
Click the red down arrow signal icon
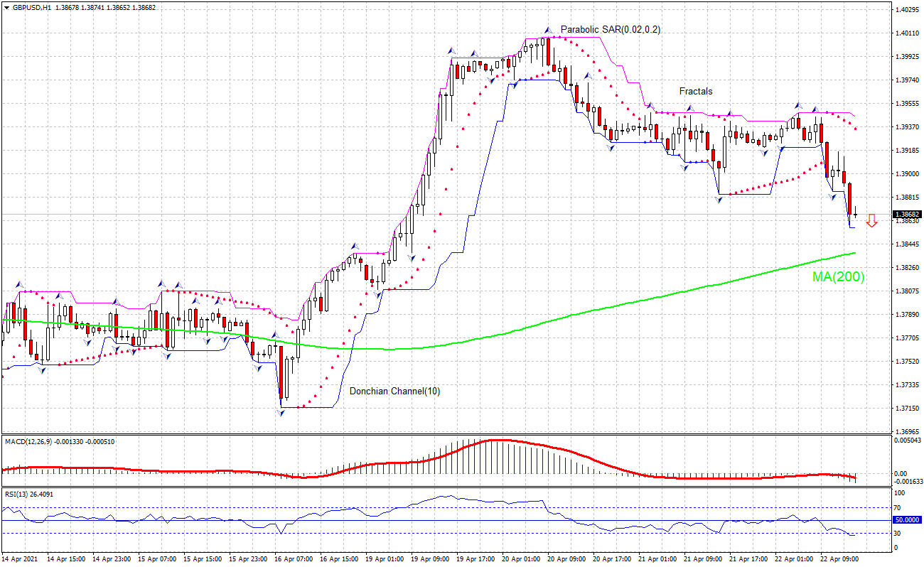point(872,221)
